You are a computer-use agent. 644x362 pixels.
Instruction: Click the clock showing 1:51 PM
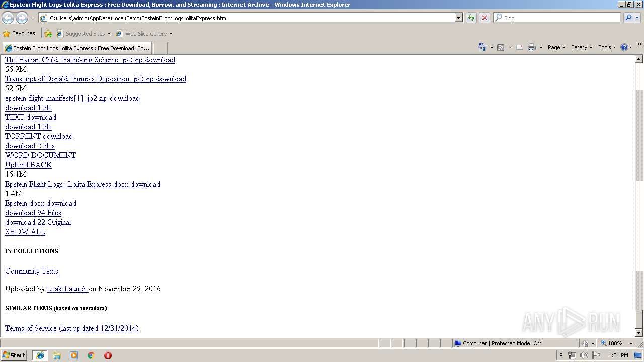[618, 355]
